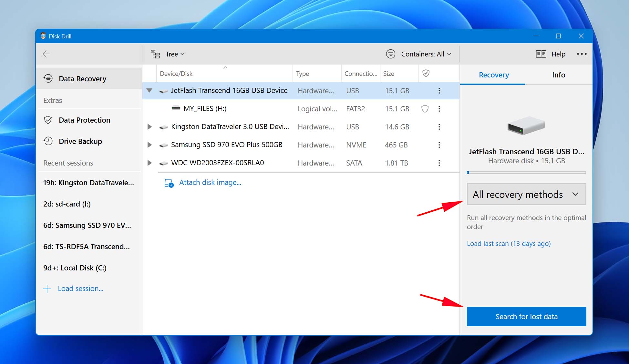The height and width of the screenshot is (364, 629).
Task: Click the back arrow icon
Action: 46,54
